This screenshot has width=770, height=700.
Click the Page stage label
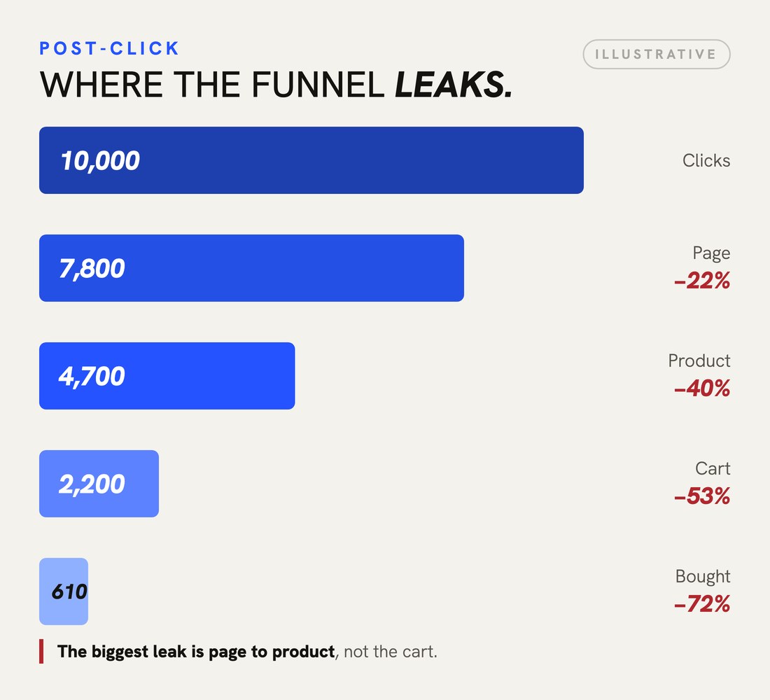point(711,253)
